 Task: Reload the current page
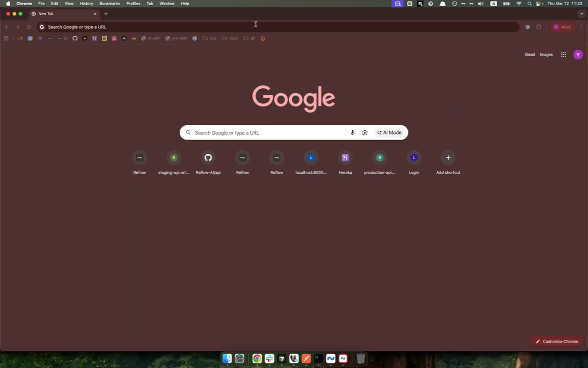pos(29,27)
